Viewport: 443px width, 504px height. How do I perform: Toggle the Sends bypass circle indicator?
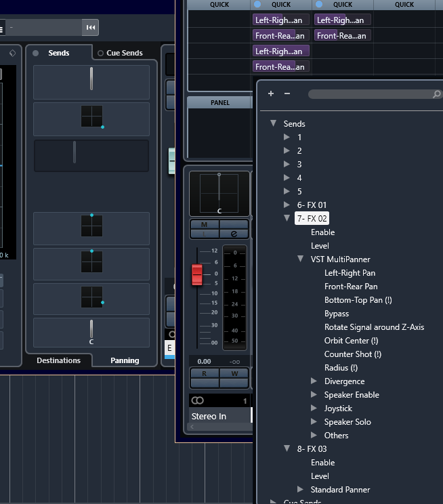coord(36,54)
